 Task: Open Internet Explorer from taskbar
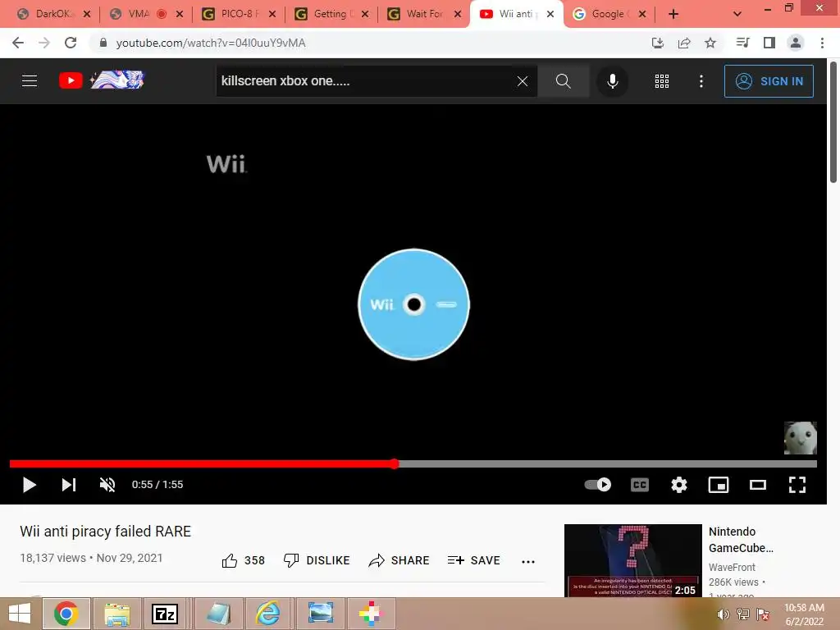268,614
